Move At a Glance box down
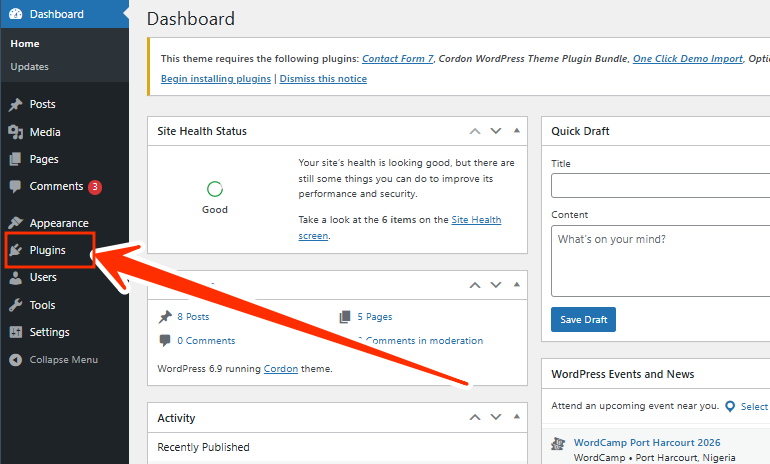The image size is (770, 464). (496, 285)
